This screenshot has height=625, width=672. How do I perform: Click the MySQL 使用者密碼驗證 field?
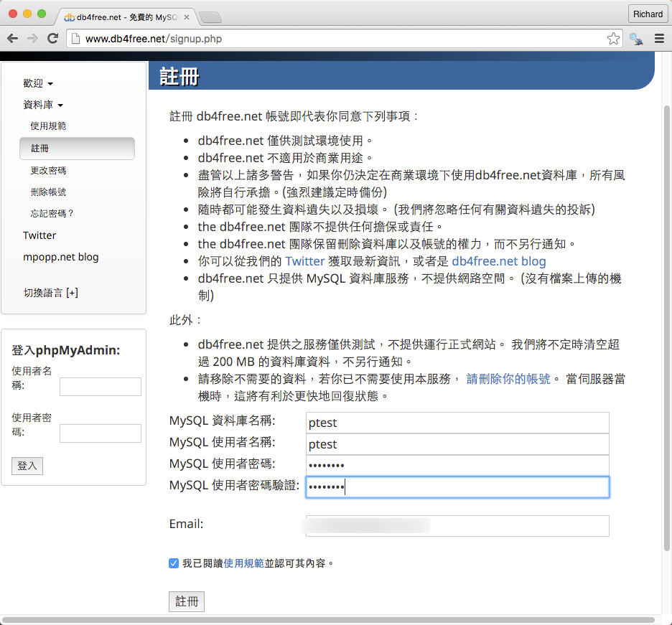(x=457, y=487)
